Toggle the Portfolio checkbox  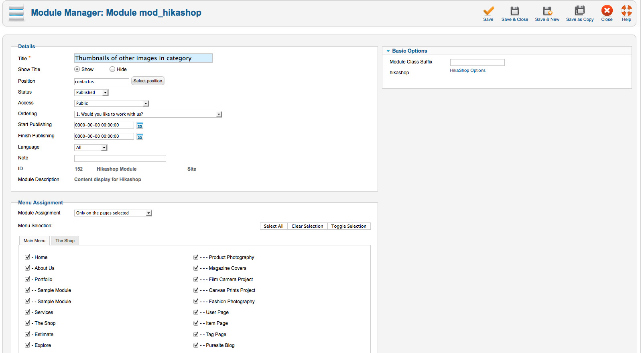[28, 279]
